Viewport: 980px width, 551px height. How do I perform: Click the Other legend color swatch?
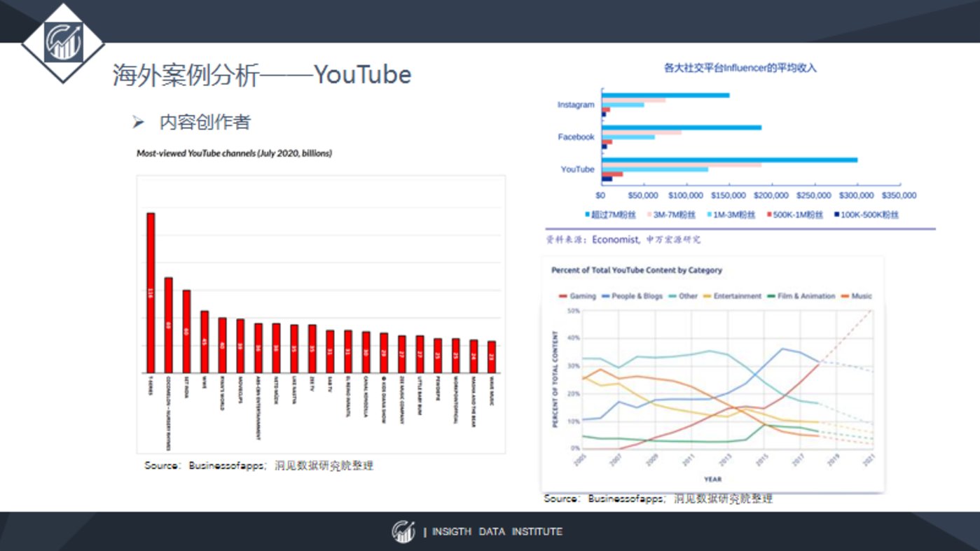[x=672, y=296]
